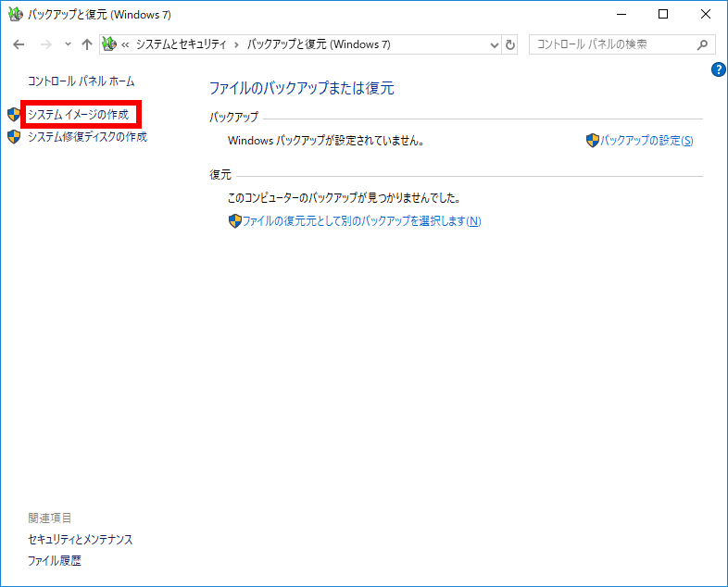Image resolution: width=728 pixels, height=587 pixels.
Task: Click Windows バックアップが設定されていません text
Action: 326,141
